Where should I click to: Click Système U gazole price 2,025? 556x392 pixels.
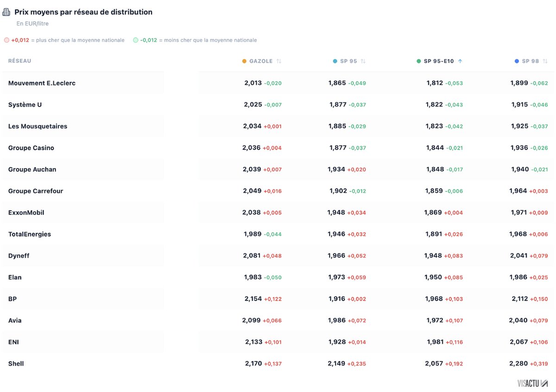(x=253, y=105)
